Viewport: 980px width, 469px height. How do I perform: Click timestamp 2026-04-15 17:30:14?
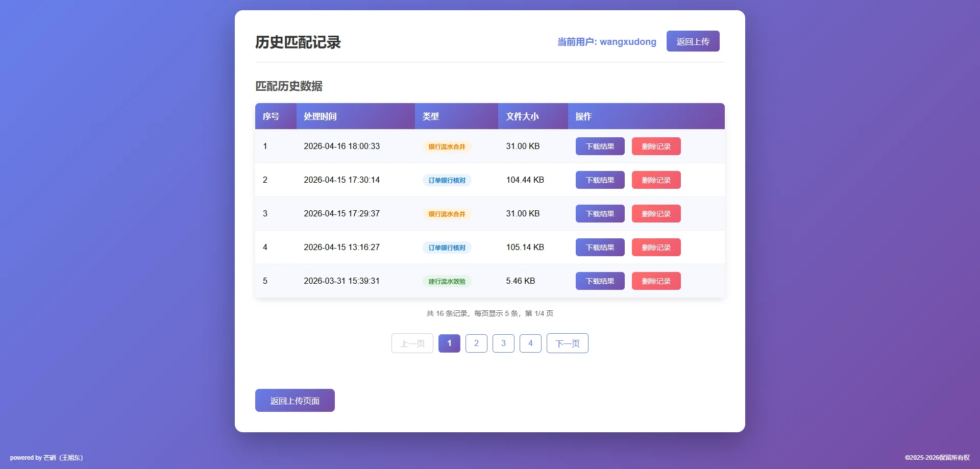point(341,180)
